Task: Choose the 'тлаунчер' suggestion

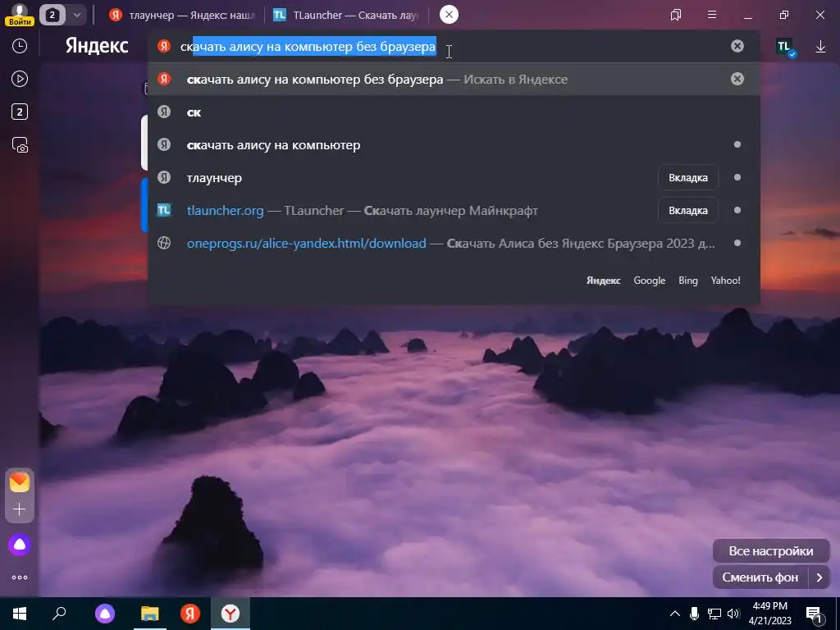Action: click(454, 177)
